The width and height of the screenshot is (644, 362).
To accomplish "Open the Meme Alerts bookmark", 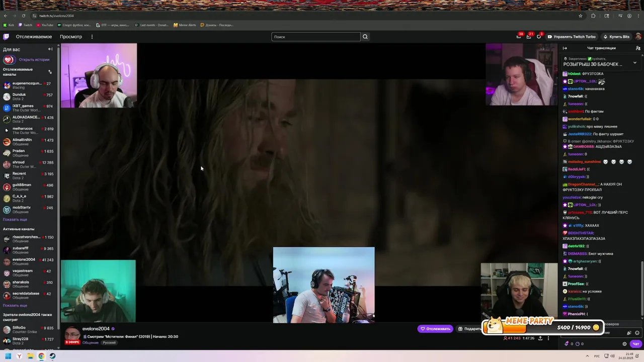I will 185,25.
